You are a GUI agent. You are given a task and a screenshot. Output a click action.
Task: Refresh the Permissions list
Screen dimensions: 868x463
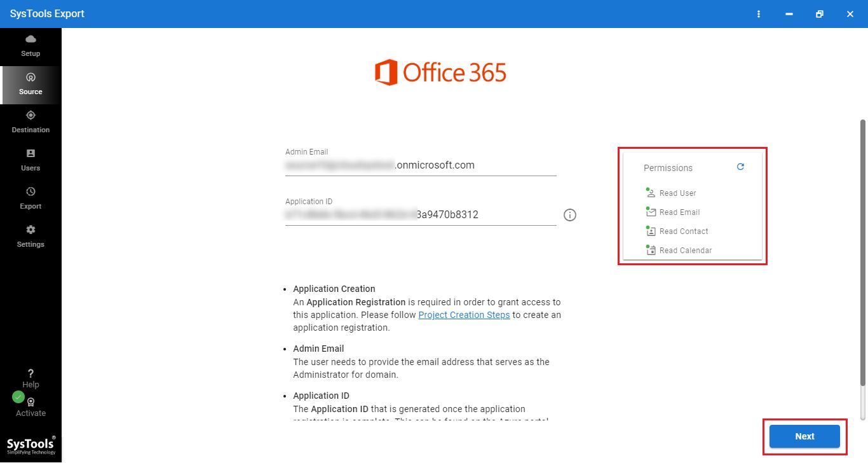click(x=740, y=167)
